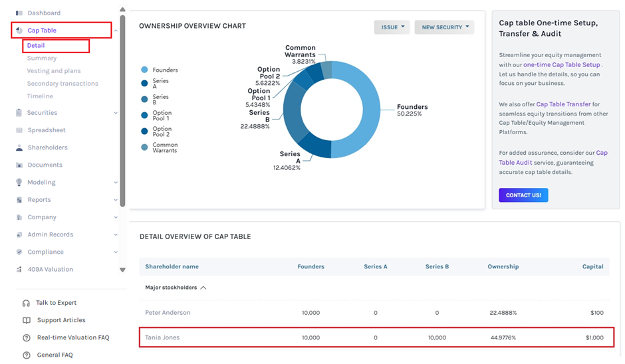The height and width of the screenshot is (364, 625).
Task: Select Vesting and plans in sidebar
Action: pyautogui.click(x=54, y=71)
